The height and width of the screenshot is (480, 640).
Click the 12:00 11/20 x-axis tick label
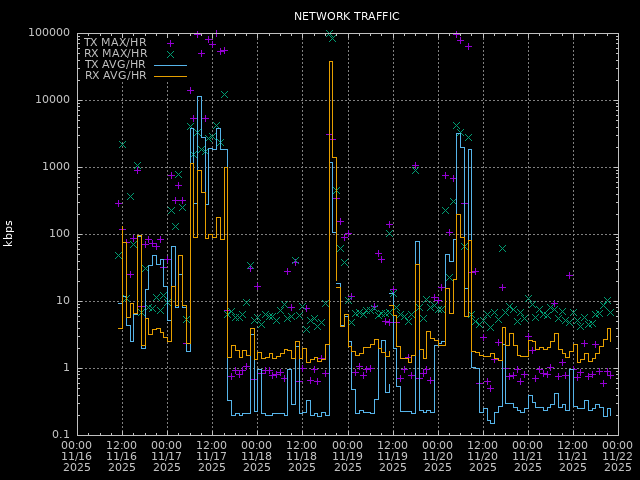482,456
